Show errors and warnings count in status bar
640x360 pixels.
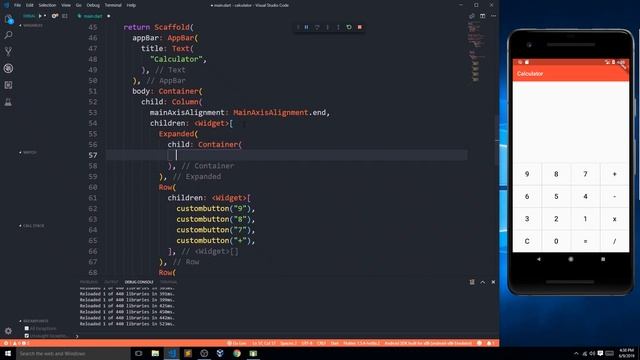click(16, 343)
